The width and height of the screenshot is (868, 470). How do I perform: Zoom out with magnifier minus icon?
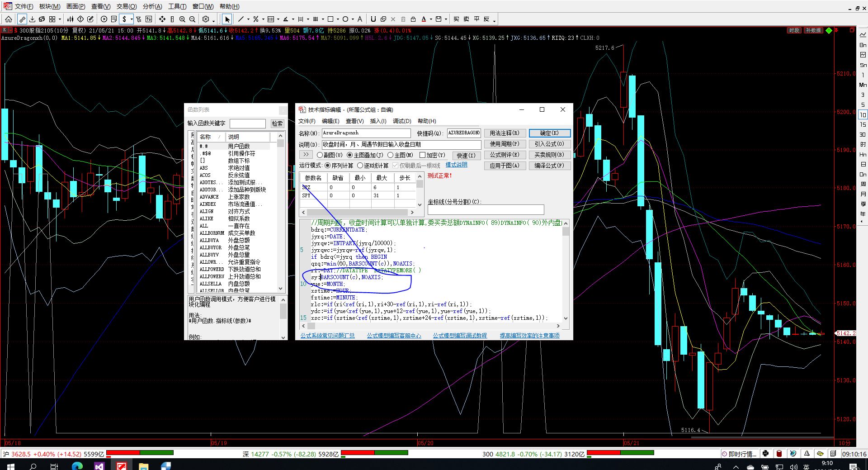[192, 19]
